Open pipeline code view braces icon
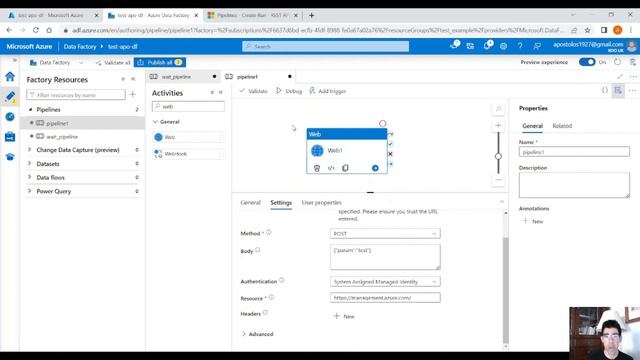 (605, 90)
